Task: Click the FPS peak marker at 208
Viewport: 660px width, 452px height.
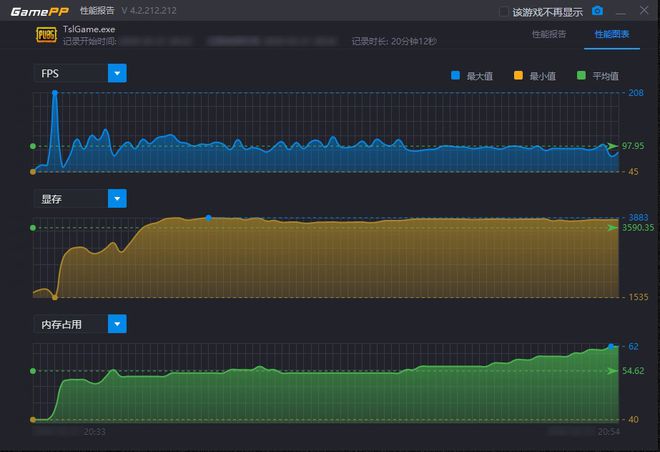Action: pos(54,93)
